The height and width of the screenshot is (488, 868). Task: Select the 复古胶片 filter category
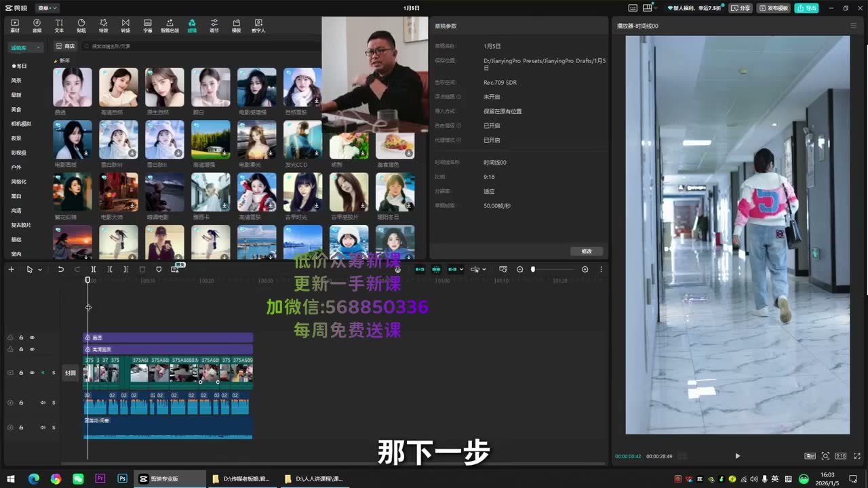click(21, 225)
